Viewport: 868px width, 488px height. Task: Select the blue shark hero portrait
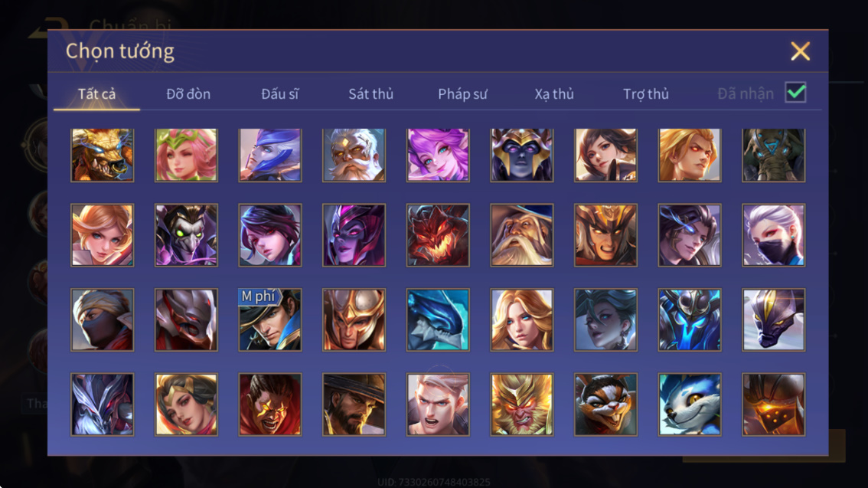438,319
